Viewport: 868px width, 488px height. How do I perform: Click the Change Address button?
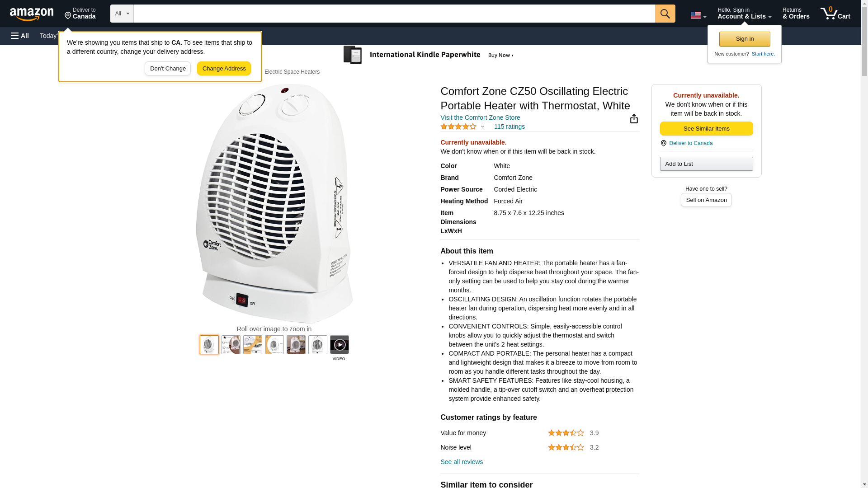[x=224, y=69]
